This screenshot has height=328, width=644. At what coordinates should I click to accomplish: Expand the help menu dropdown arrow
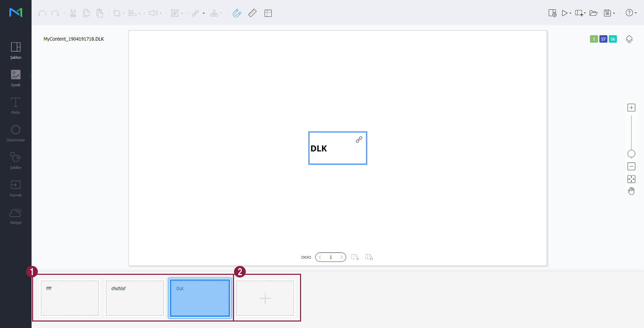tap(636, 13)
